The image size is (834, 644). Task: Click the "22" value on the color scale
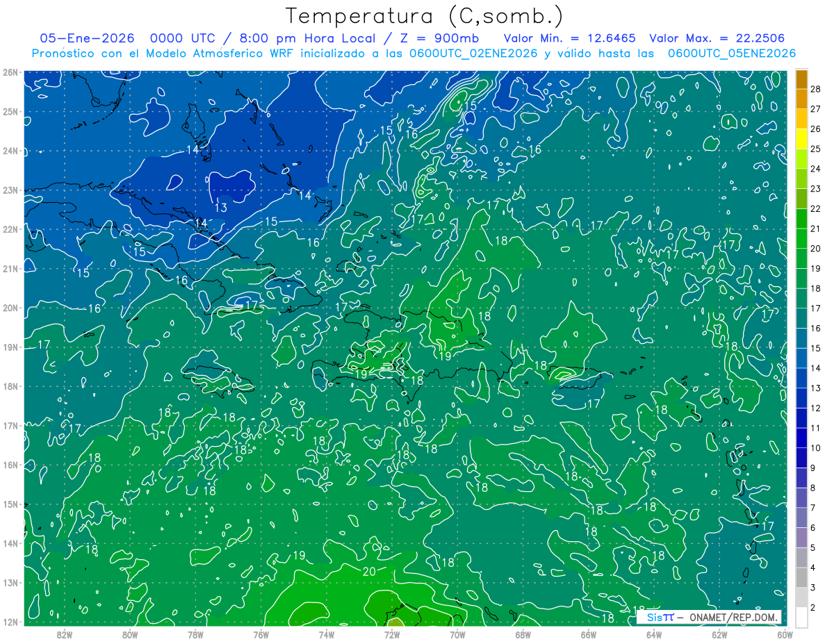pos(816,208)
